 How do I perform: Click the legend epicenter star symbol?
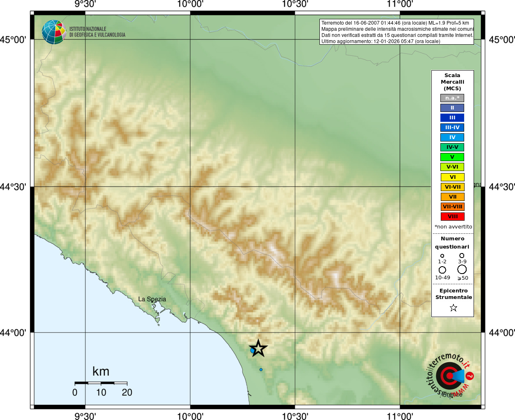[x=453, y=308]
